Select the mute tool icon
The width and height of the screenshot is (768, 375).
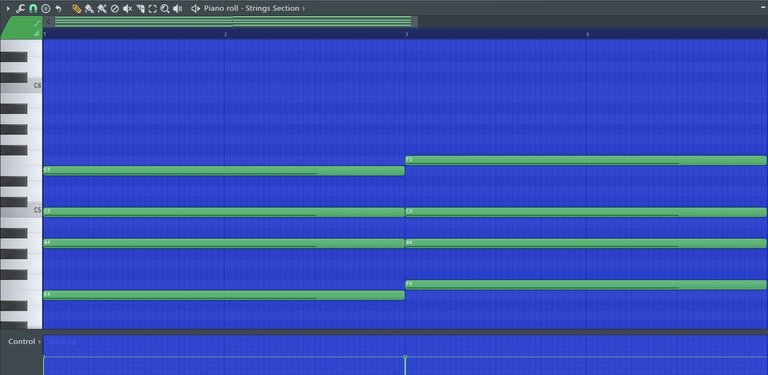(x=127, y=8)
